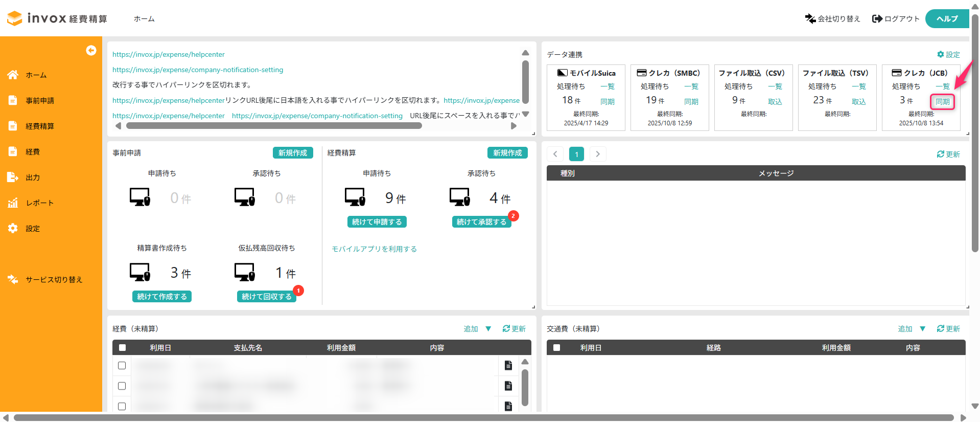The width and height of the screenshot is (980, 422).
Task: Collapse the orange sidebar with arrow icon
Action: (x=91, y=50)
